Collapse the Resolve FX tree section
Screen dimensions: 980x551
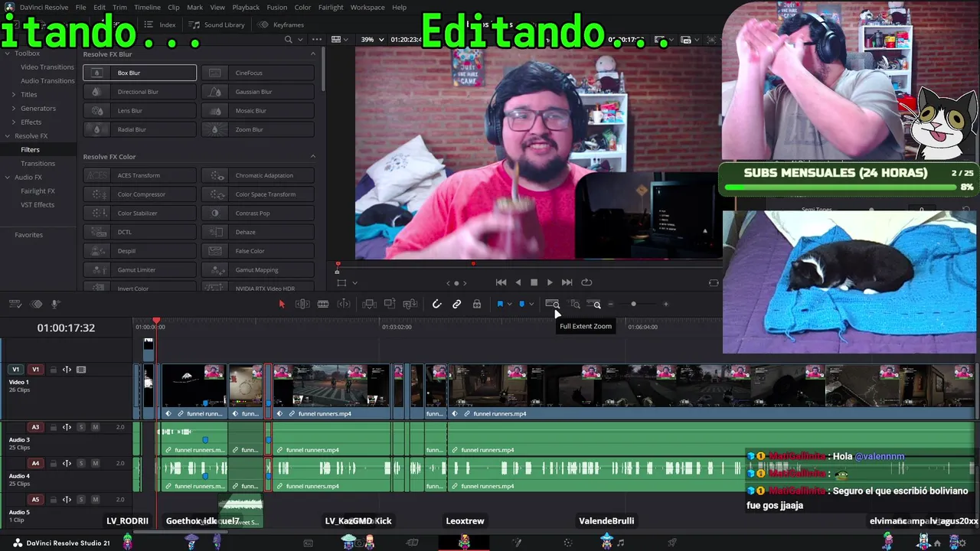point(7,135)
